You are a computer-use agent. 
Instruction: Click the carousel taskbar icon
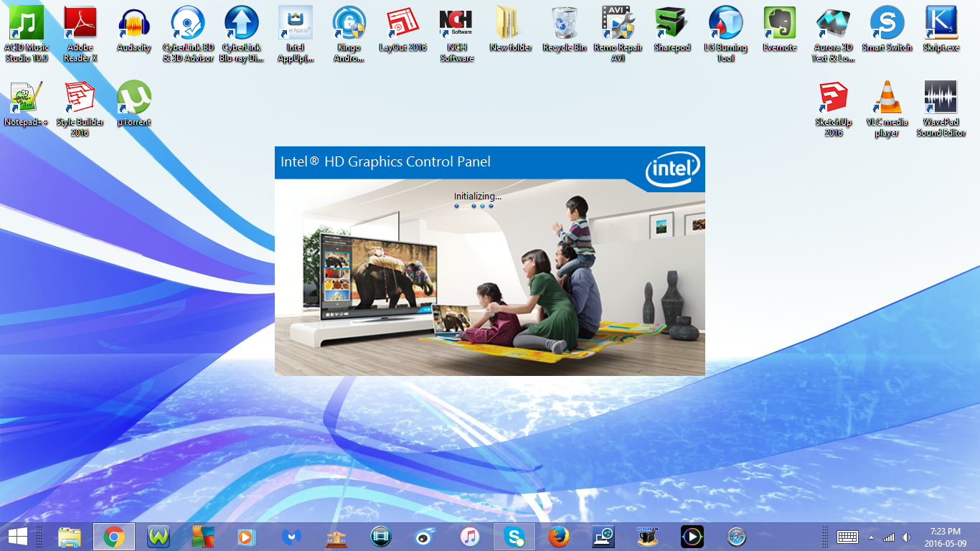(336, 537)
